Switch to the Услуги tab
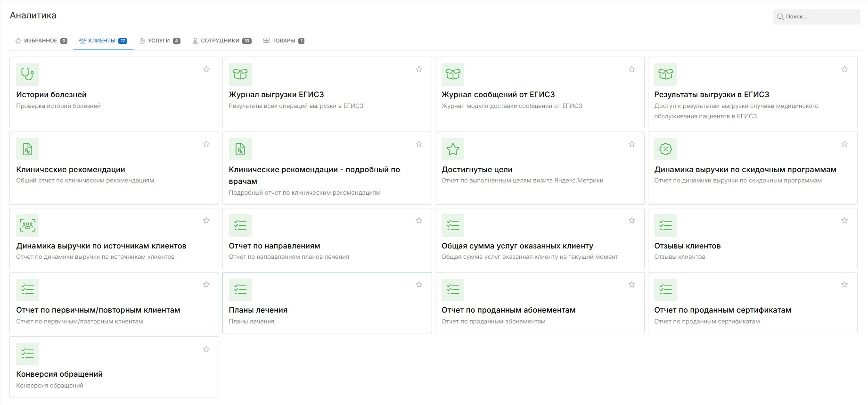The height and width of the screenshot is (405, 868). click(159, 41)
